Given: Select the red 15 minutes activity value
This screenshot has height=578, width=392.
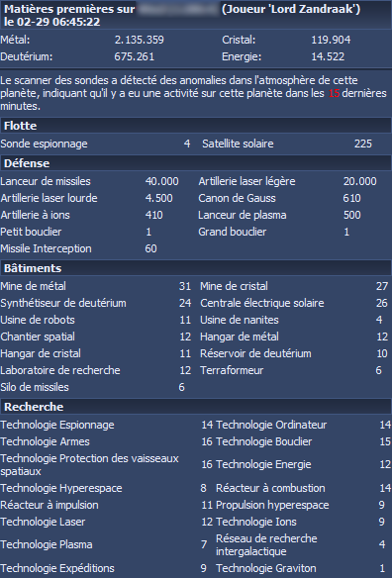Looking at the screenshot, I should (x=334, y=93).
